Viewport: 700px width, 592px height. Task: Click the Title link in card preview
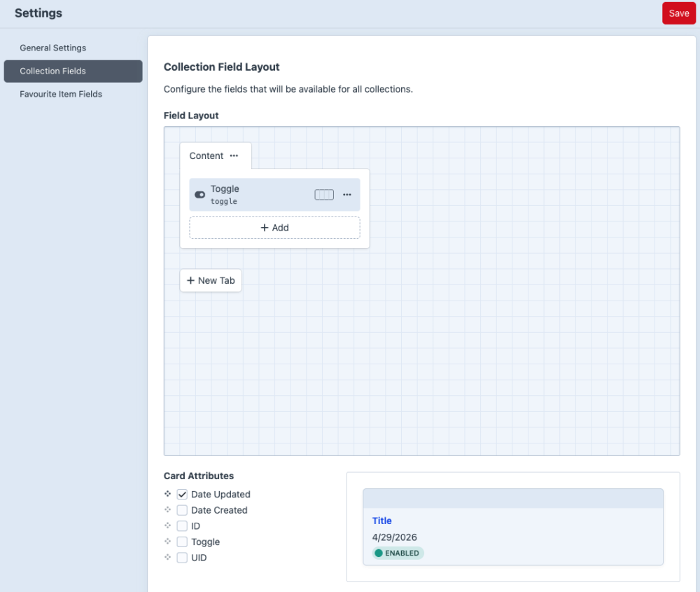[x=381, y=521]
